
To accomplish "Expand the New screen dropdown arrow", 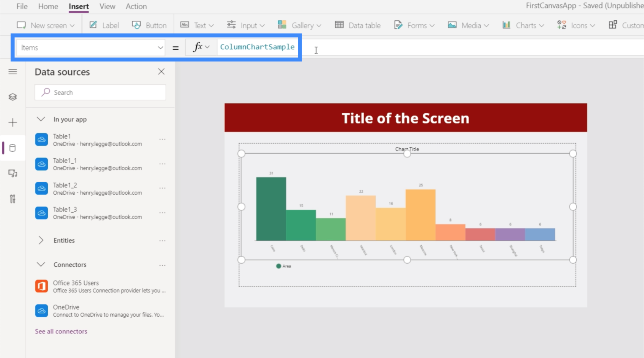I will pos(72,26).
